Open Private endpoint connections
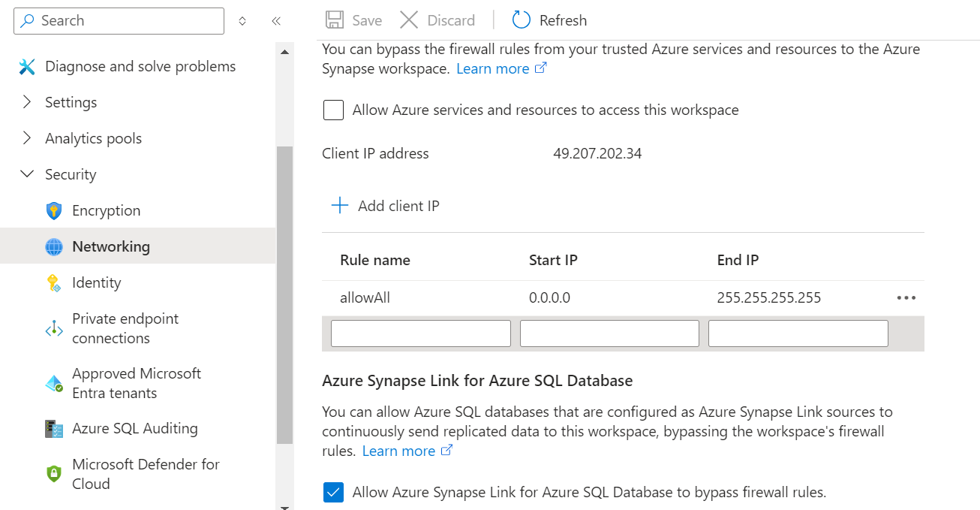This screenshot has height=510, width=980. pos(125,328)
